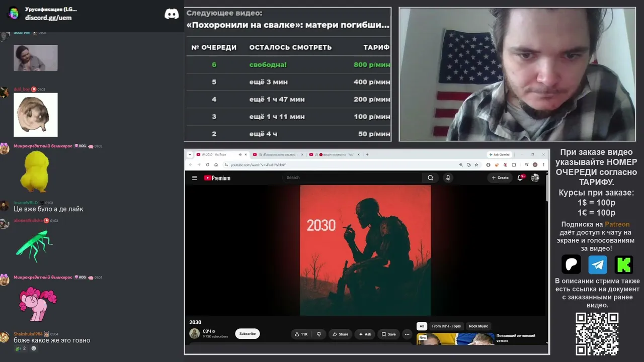Open more actions for the video
The image size is (644, 362).
click(x=407, y=334)
